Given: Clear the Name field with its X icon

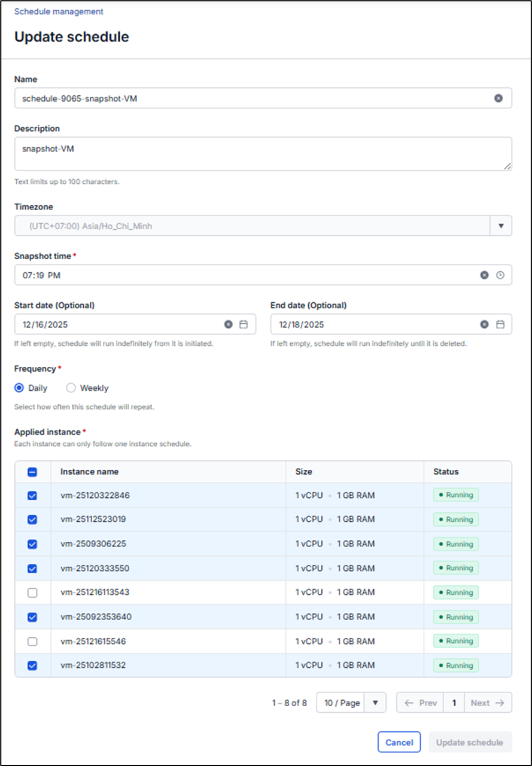Looking at the screenshot, I should (x=498, y=98).
